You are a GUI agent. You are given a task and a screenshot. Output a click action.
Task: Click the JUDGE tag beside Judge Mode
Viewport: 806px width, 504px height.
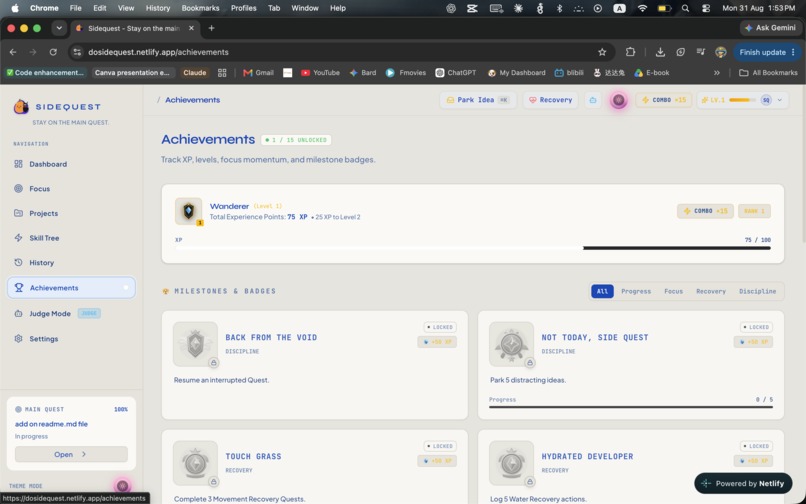(89, 313)
